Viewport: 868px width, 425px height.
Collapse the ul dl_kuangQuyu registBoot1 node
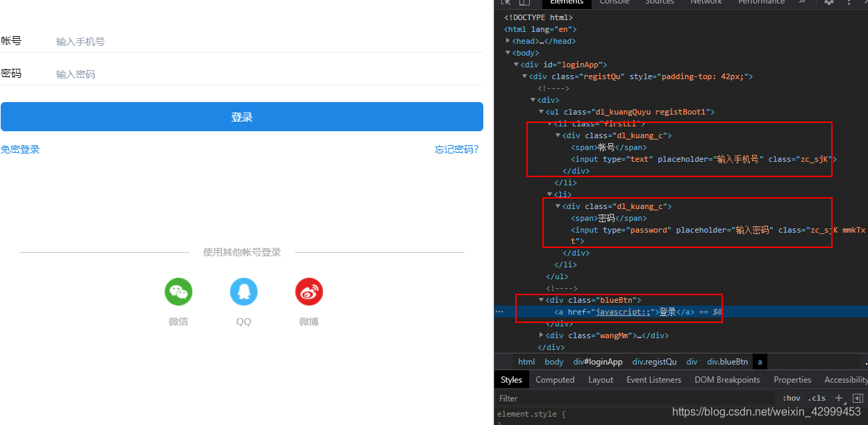[541, 112]
